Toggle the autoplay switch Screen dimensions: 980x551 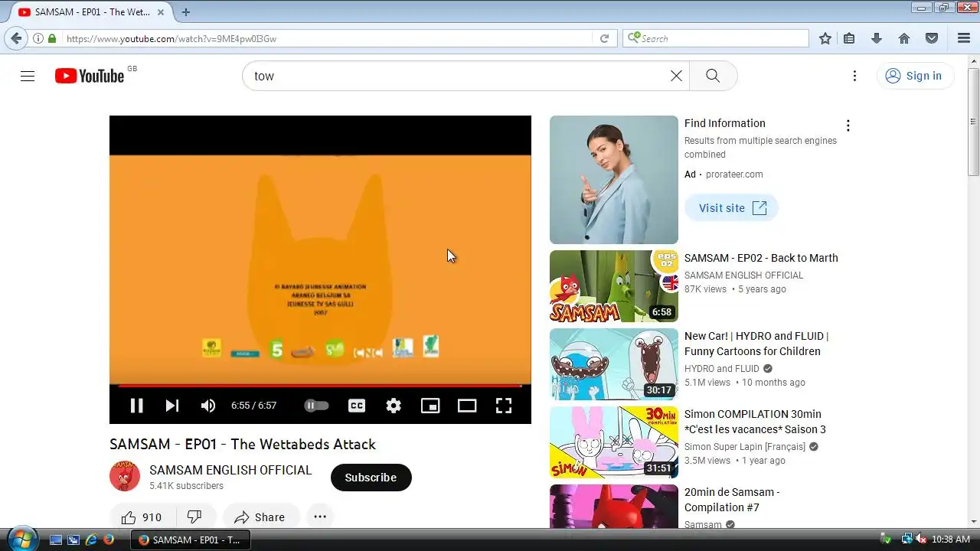point(316,406)
